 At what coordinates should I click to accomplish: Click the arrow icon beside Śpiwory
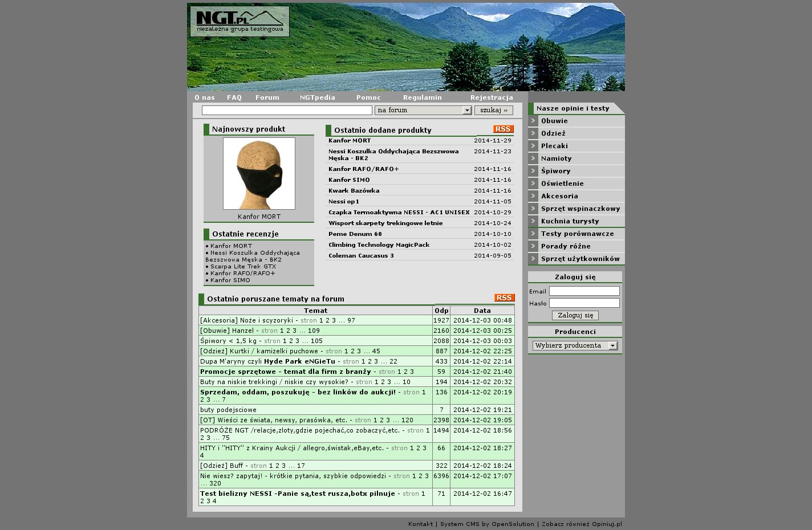533,171
